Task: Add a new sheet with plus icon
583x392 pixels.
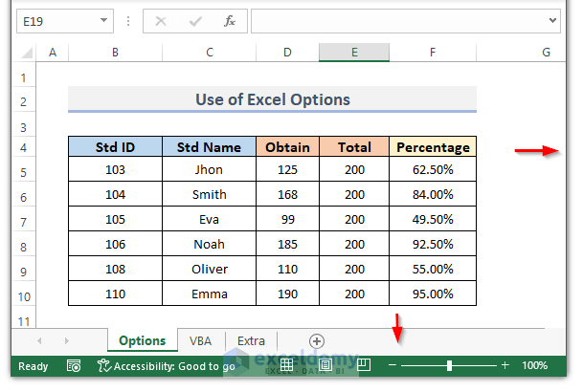Action: pos(317,340)
